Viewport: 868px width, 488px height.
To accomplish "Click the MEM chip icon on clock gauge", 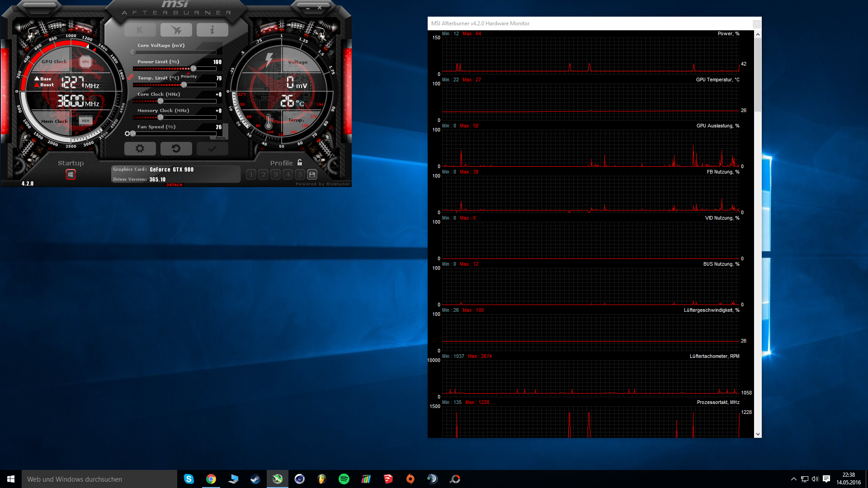I will tap(85, 121).
